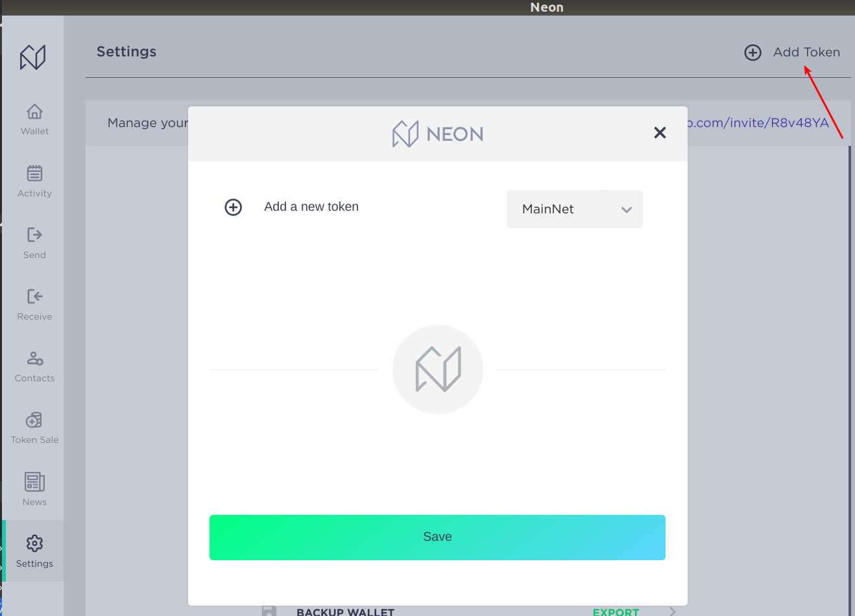855x616 pixels.
Task: Click the Manage your text in the banner
Action: [148, 123]
